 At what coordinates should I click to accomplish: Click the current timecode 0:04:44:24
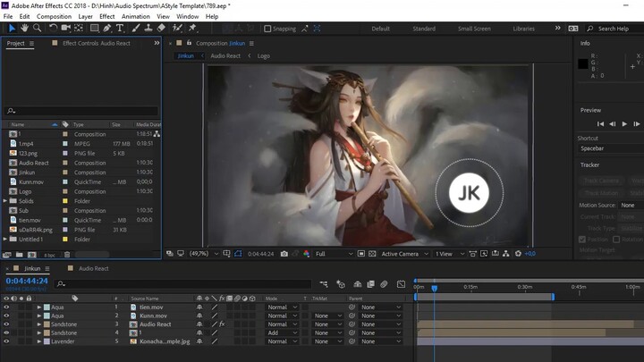tap(27, 282)
